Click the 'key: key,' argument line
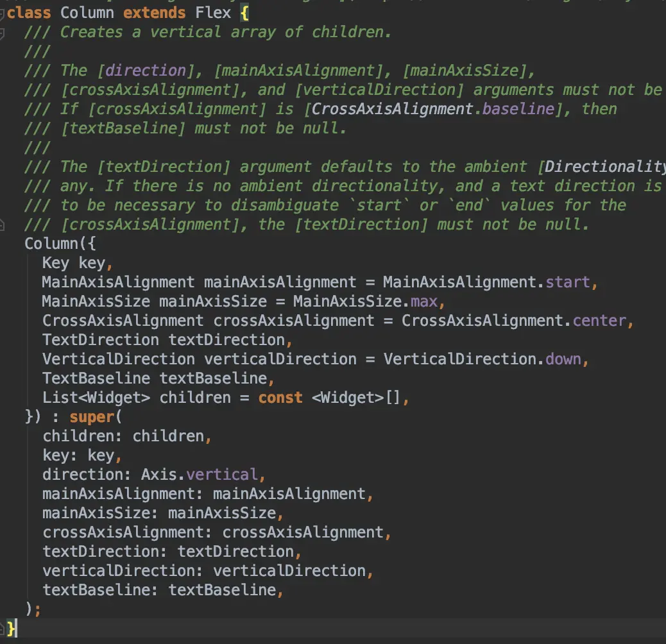 82,455
